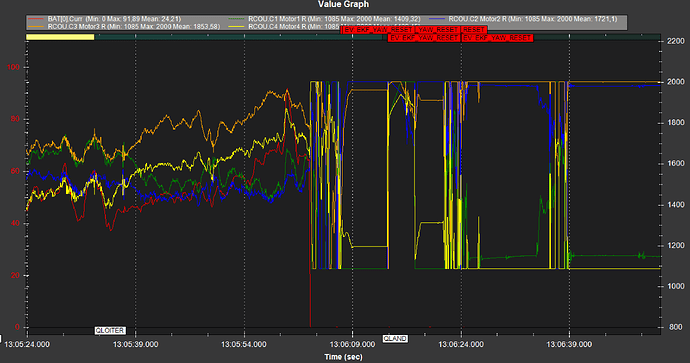Click the BAT[0].Curr legend entry

point(104,19)
